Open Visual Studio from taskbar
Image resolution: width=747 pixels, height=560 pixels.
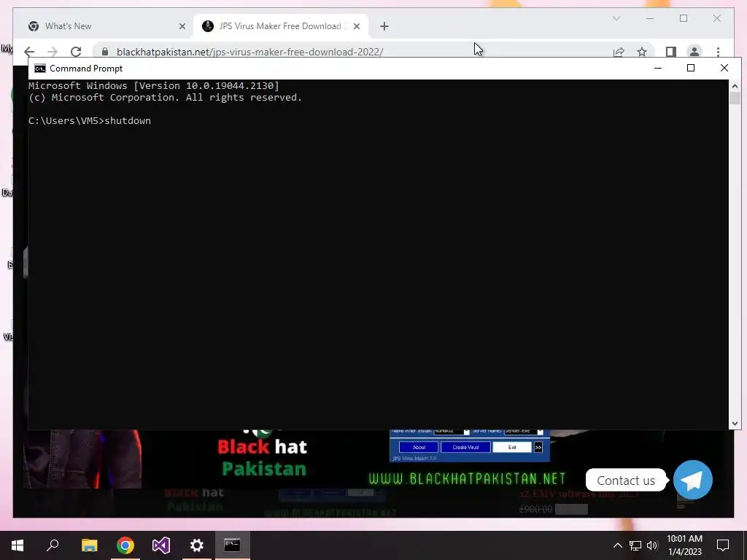pos(161,545)
